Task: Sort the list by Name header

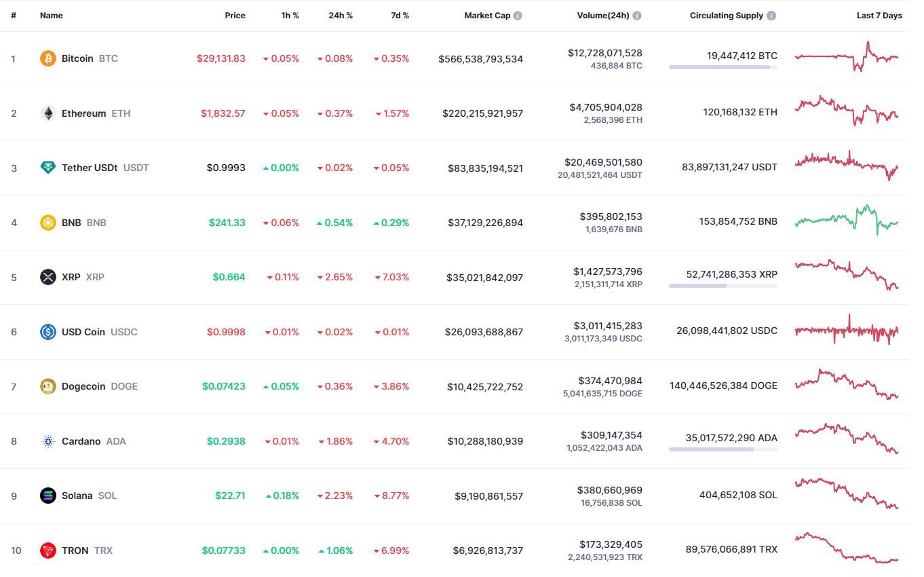Action: (52, 16)
